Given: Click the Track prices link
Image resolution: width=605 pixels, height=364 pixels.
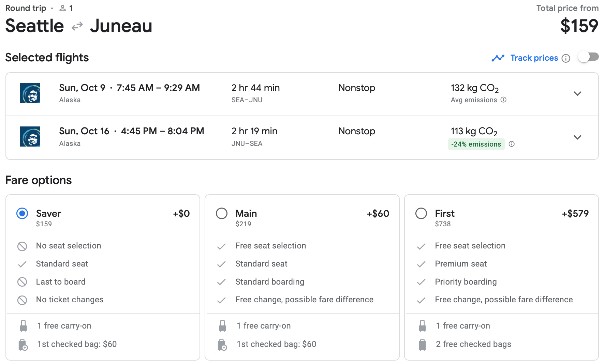Looking at the screenshot, I should (534, 58).
